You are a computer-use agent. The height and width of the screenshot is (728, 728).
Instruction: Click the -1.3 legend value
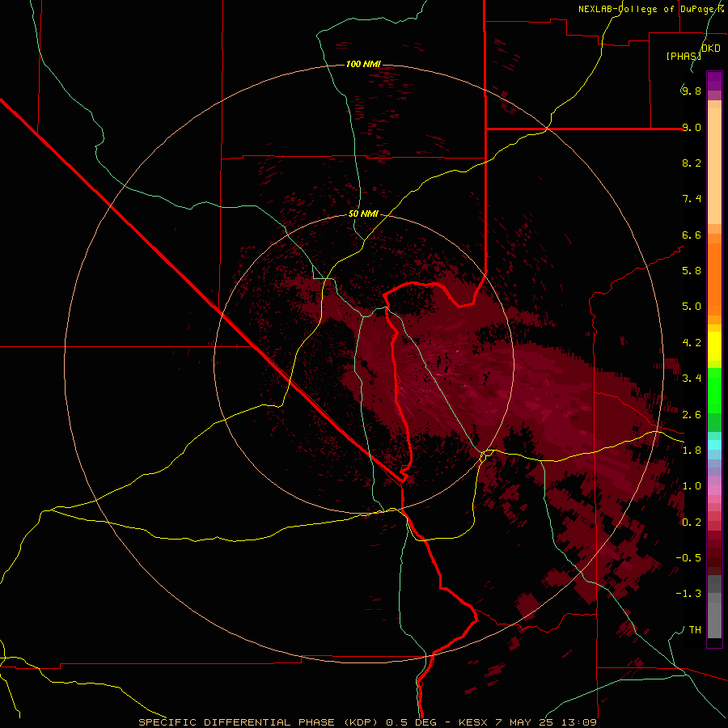click(x=688, y=594)
